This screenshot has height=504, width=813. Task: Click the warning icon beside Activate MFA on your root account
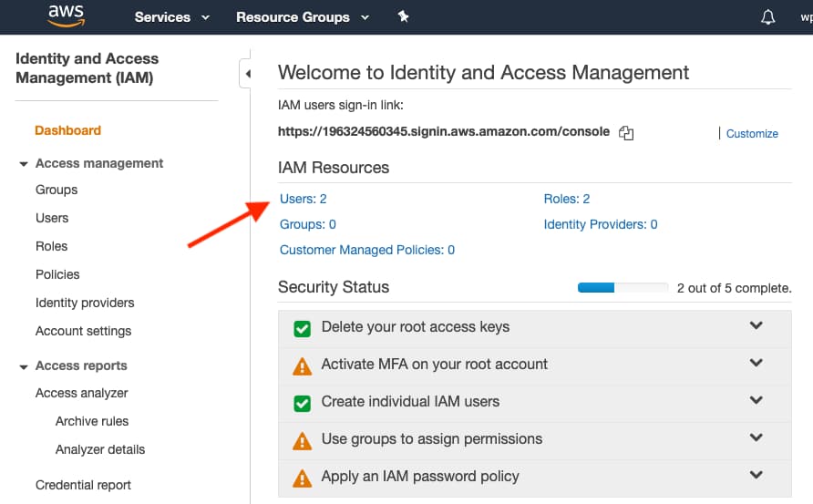[x=303, y=366]
